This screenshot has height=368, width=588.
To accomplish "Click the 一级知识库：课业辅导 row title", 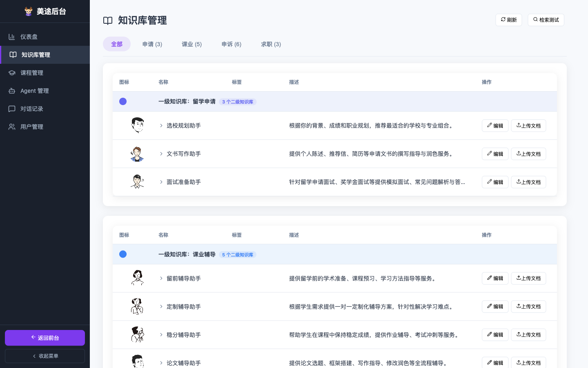I will tap(187, 254).
